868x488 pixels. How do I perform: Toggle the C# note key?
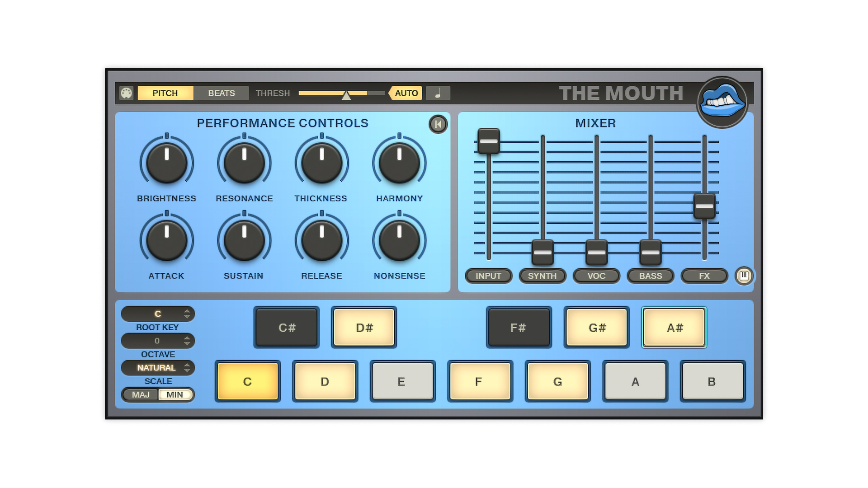click(x=287, y=328)
